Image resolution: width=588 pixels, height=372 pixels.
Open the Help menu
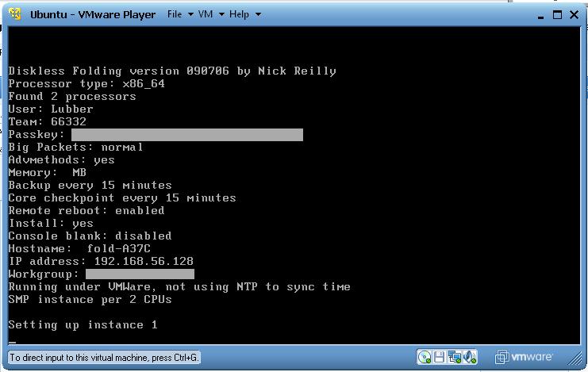(x=245, y=14)
